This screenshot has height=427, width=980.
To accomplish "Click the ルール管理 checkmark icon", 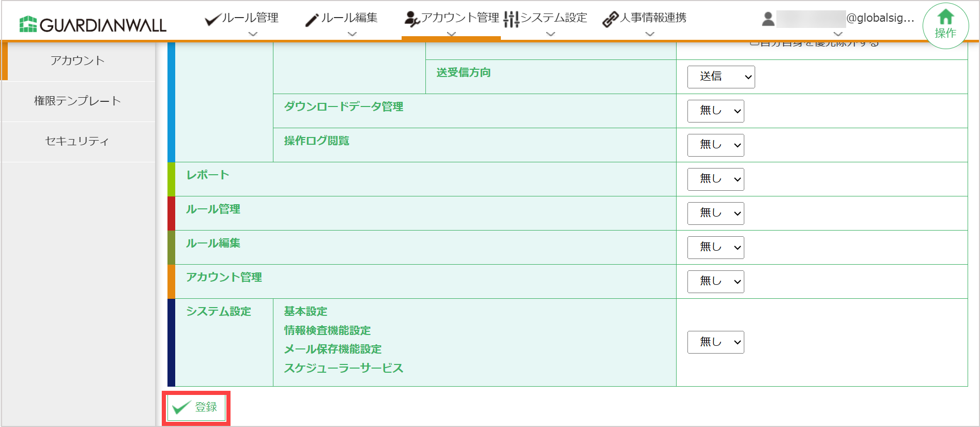I will pyautogui.click(x=212, y=20).
